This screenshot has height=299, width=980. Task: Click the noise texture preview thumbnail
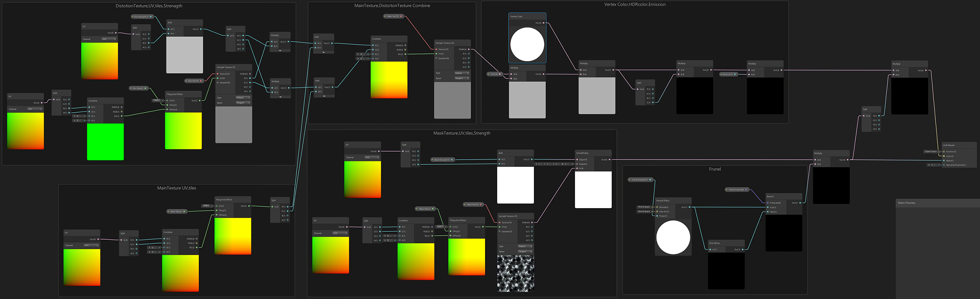pyautogui.click(x=515, y=273)
